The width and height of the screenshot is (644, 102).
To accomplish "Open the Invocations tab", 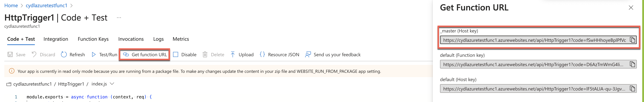I will 131,39.
